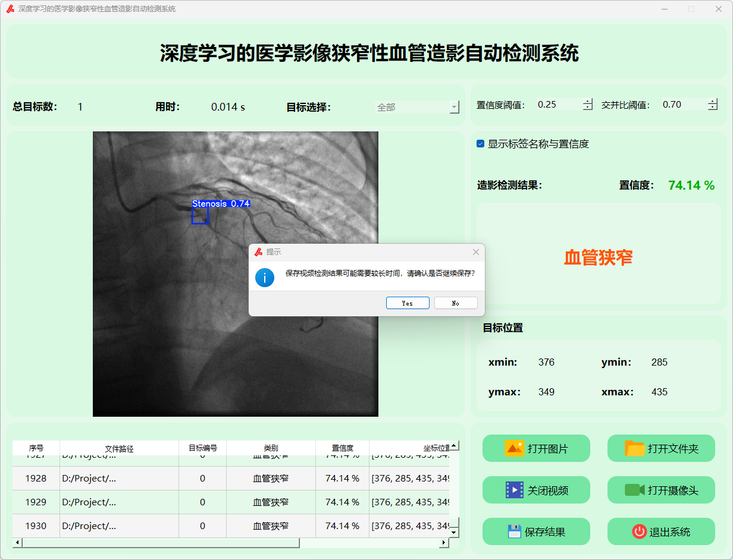Click the folder icon on 打开文件夹 button

[x=635, y=448]
